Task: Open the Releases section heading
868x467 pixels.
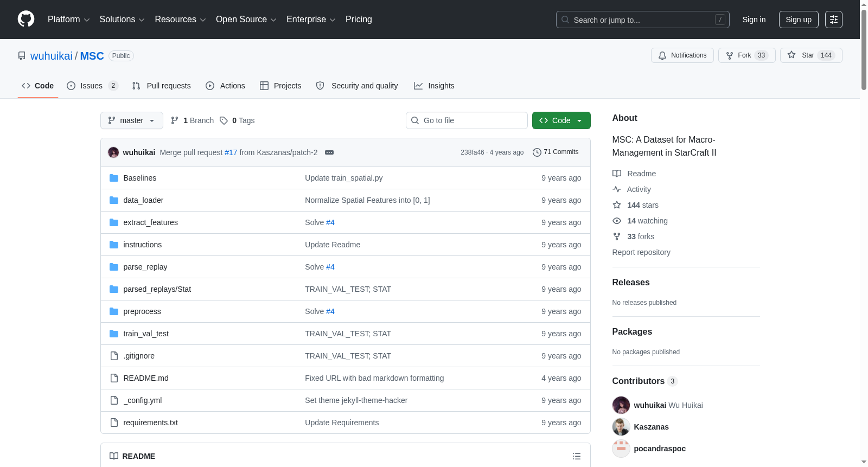Action: coord(631,283)
